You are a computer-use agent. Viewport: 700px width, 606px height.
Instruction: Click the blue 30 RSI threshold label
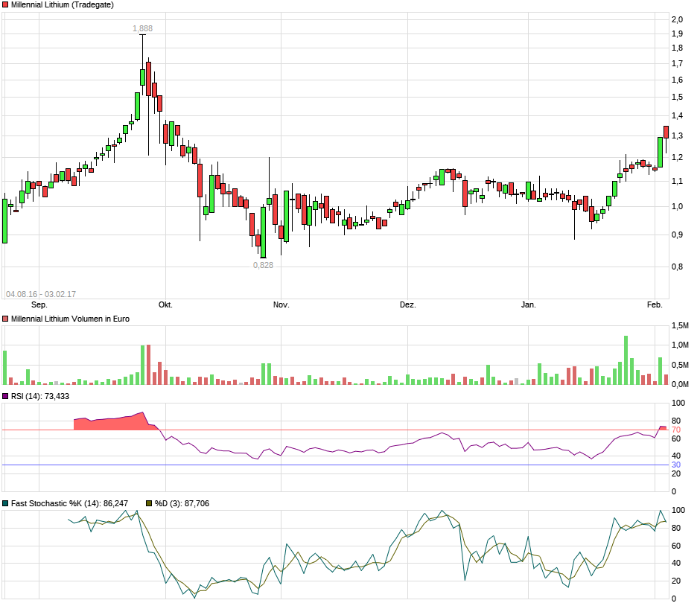click(x=675, y=465)
